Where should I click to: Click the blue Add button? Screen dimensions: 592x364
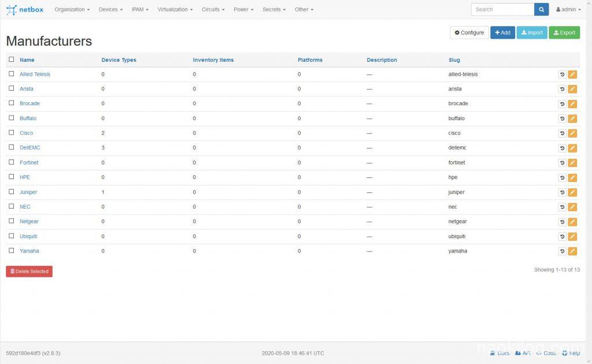click(x=502, y=33)
